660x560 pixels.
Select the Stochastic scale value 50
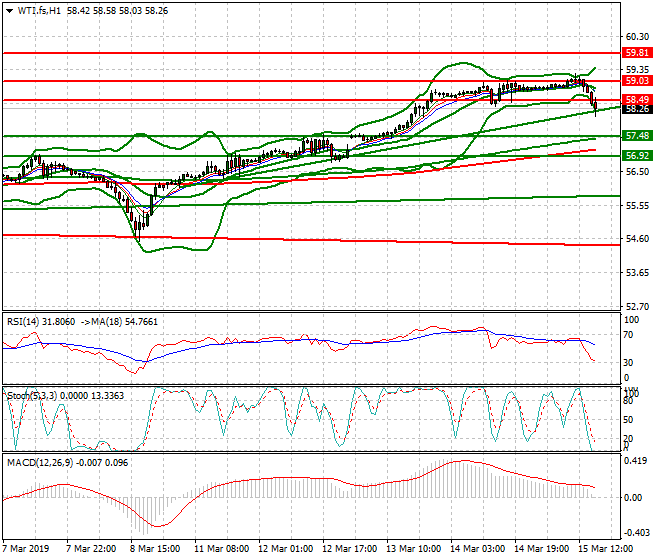[628, 420]
